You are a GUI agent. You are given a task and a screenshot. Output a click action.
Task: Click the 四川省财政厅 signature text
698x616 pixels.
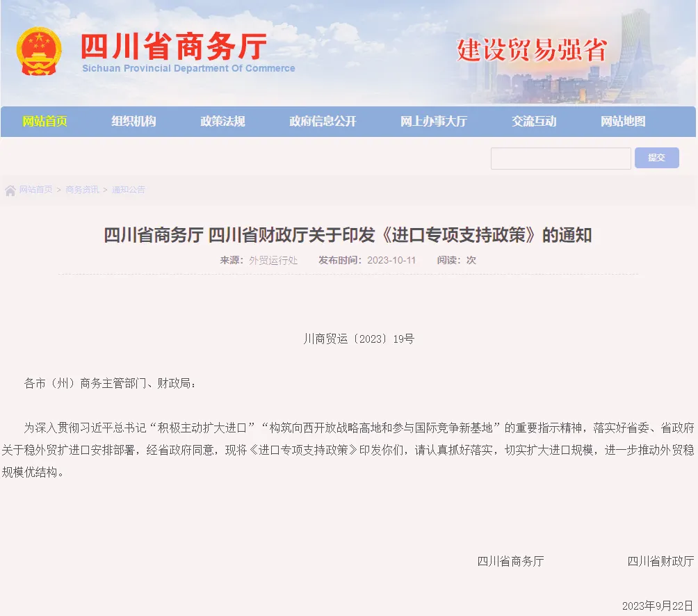660,561
